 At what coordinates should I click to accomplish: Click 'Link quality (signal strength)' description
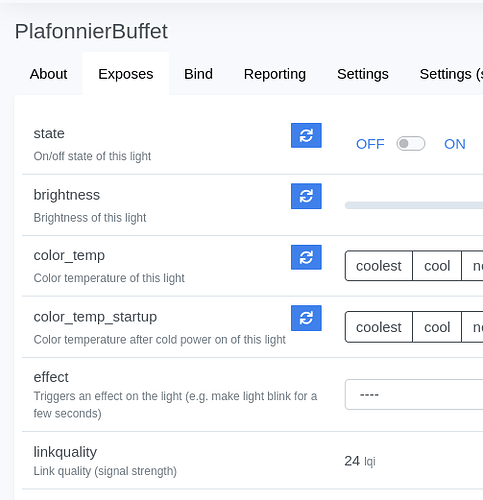coord(105,471)
